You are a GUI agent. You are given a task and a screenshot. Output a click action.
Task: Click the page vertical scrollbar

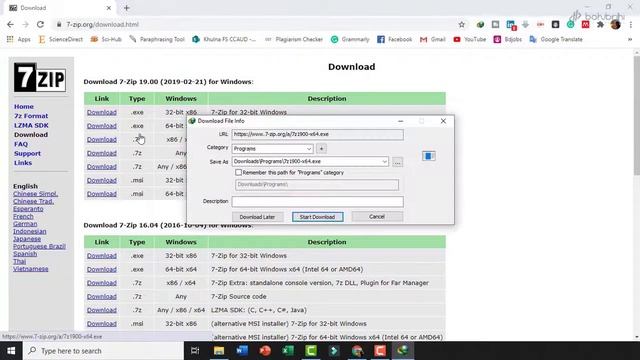(x=637, y=115)
